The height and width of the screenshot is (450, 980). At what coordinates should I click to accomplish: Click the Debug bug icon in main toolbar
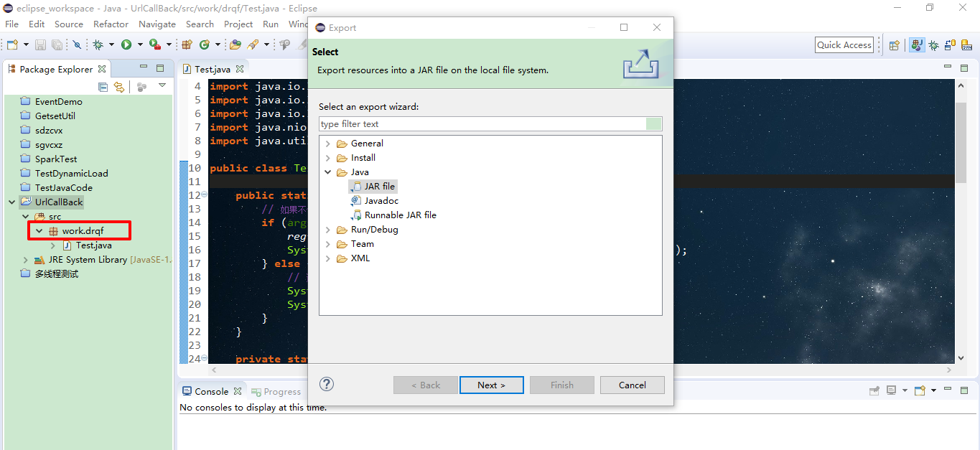tap(98, 44)
